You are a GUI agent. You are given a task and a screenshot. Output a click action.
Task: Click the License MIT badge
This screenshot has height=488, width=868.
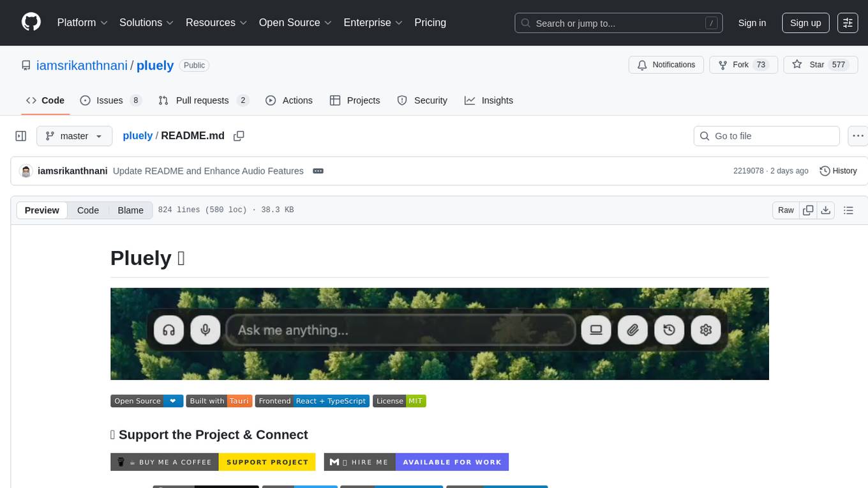[400, 401]
